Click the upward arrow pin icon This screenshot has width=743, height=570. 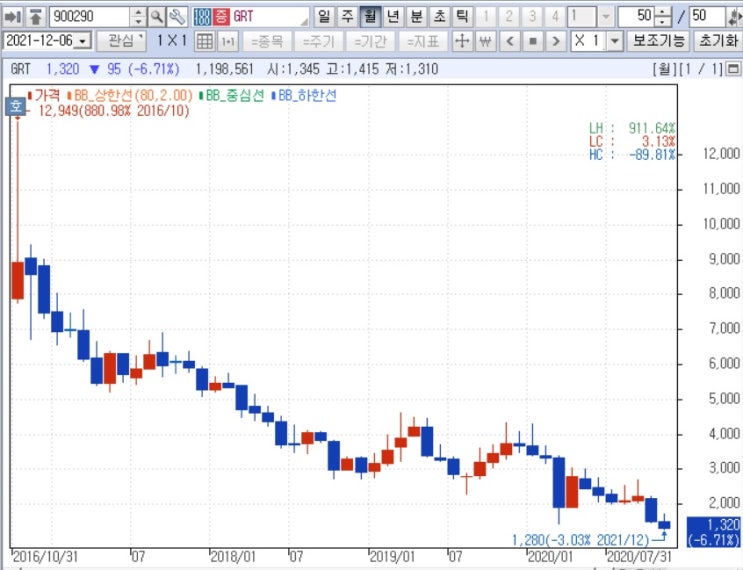(x=35, y=17)
